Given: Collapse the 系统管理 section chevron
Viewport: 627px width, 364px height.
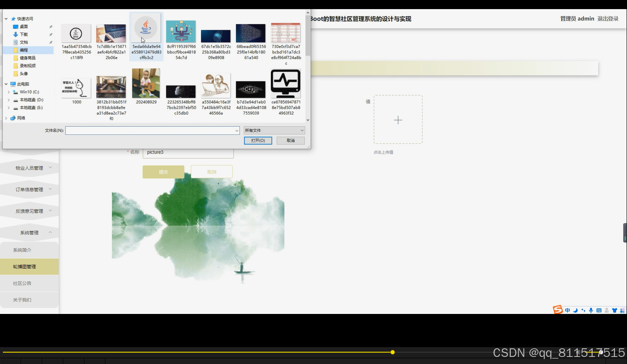Looking at the screenshot, I should click(x=50, y=232).
